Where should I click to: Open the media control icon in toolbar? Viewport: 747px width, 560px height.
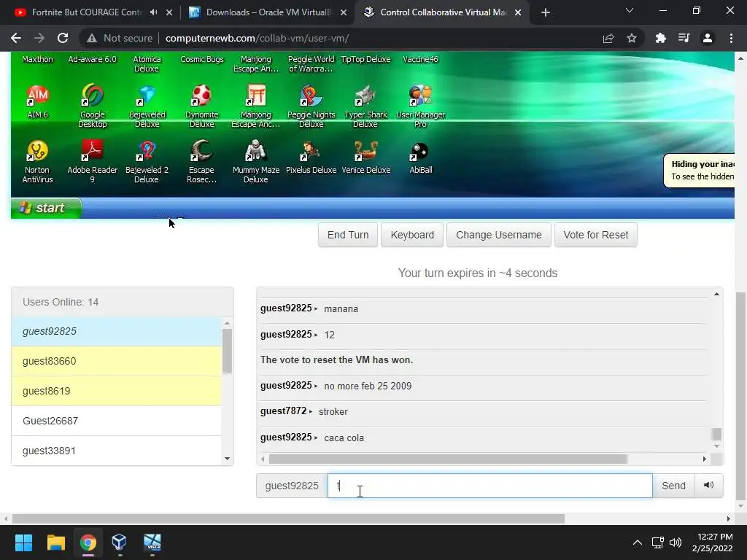click(x=684, y=38)
